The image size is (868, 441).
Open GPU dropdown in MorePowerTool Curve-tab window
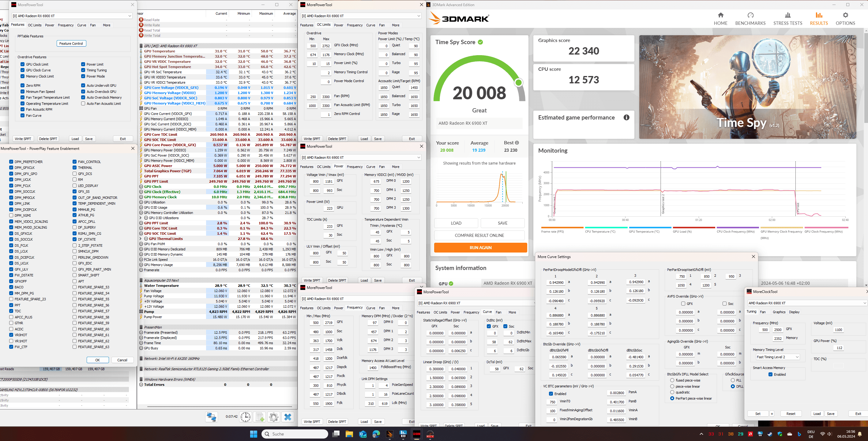[x=476, y=303]
